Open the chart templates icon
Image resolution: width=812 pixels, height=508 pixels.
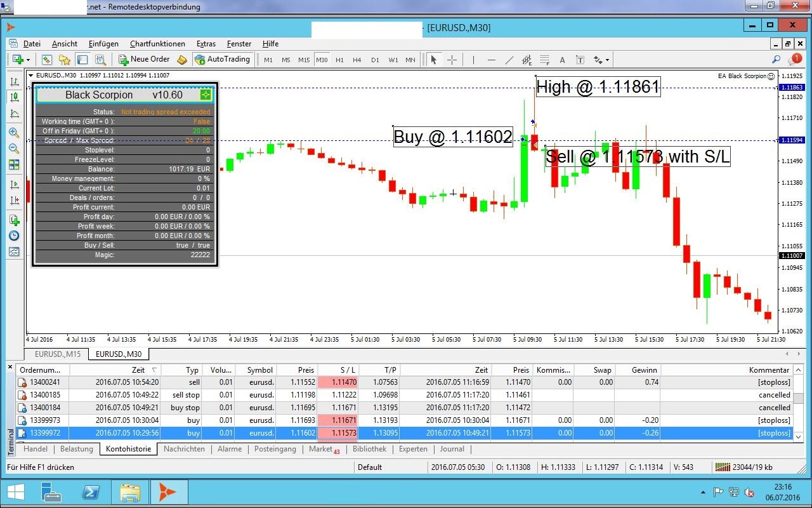click(14, 252)
